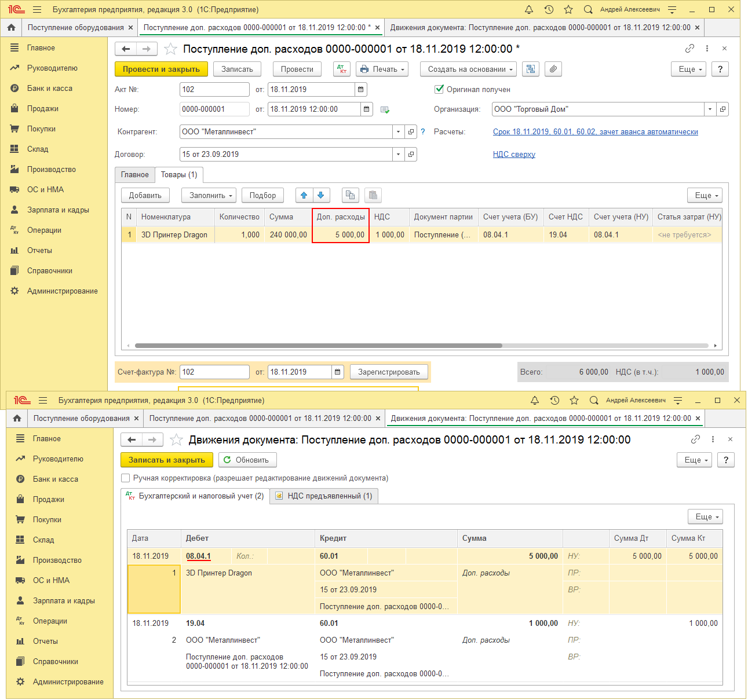
Task: Click Записать и закрыть in Движения документа
Action: (x=167, y=460)
